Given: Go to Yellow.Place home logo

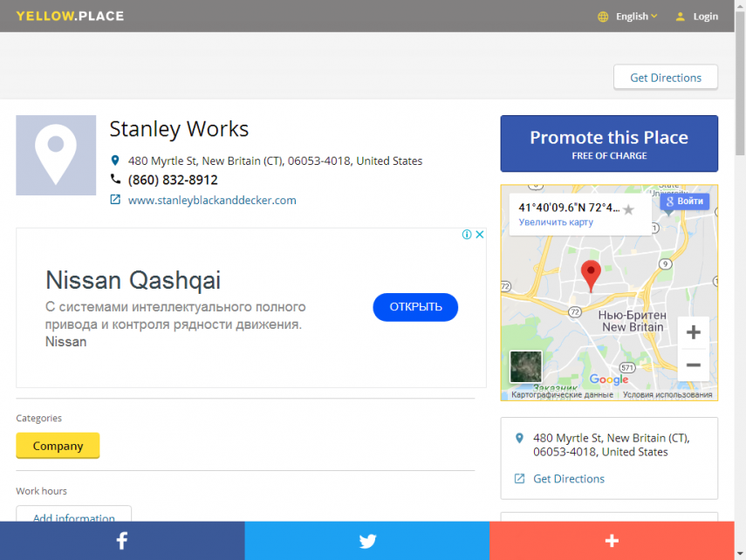Looking at the screenshot, I should [70, 16].
